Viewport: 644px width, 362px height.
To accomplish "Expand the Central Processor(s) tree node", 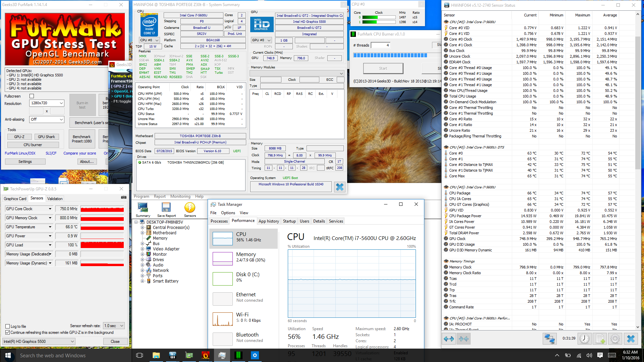I will click(143, 228).
